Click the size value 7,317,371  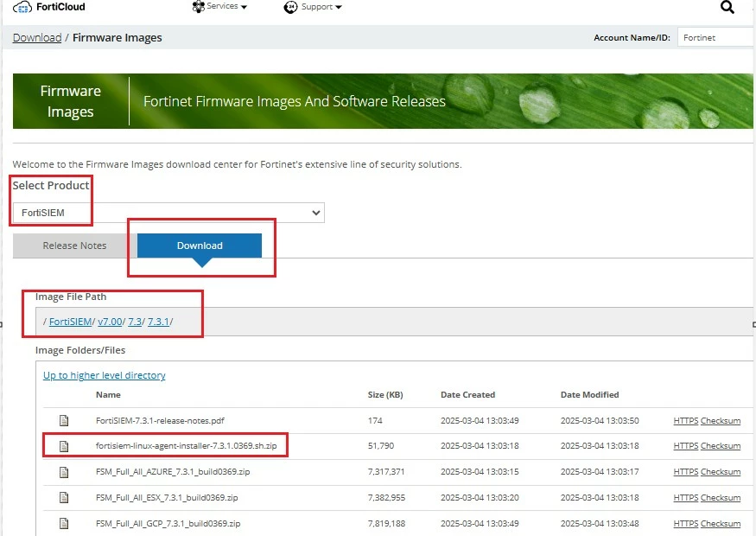pos(386,472)
